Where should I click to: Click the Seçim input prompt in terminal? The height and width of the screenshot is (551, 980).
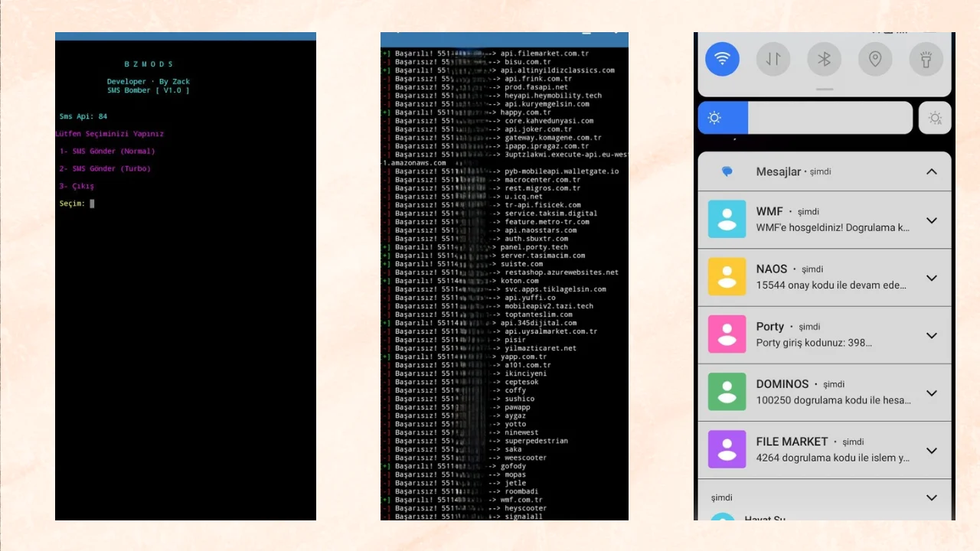pos(77,204)
